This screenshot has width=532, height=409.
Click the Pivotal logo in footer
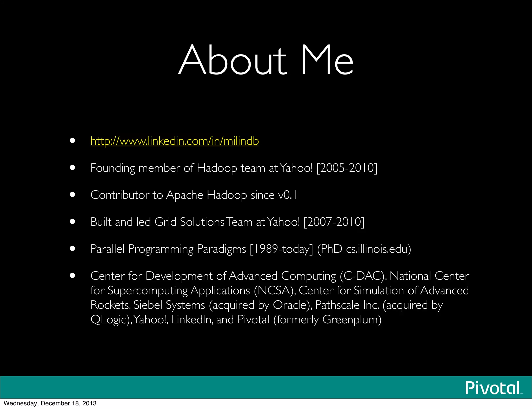(493, 388)
